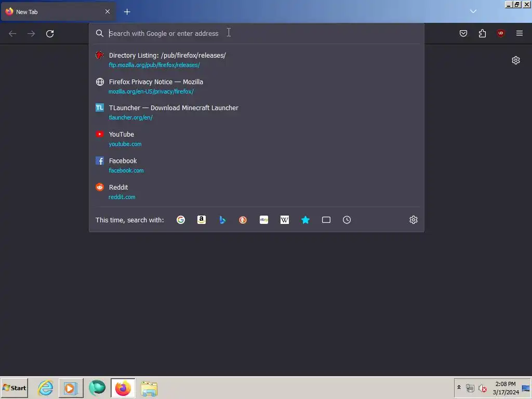The height and width of the screenshot is (399, 532).
Task: Click the magnifier icon in address bar
Action: 99,33
